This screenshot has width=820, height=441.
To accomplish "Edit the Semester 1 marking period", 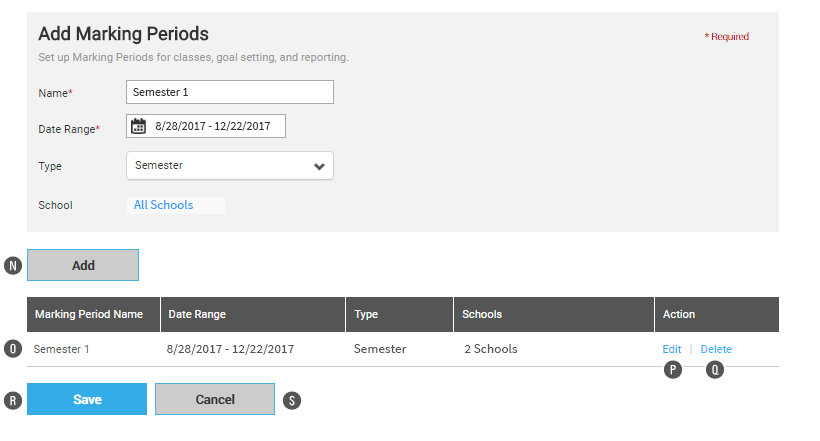I will tap(671, 349).
